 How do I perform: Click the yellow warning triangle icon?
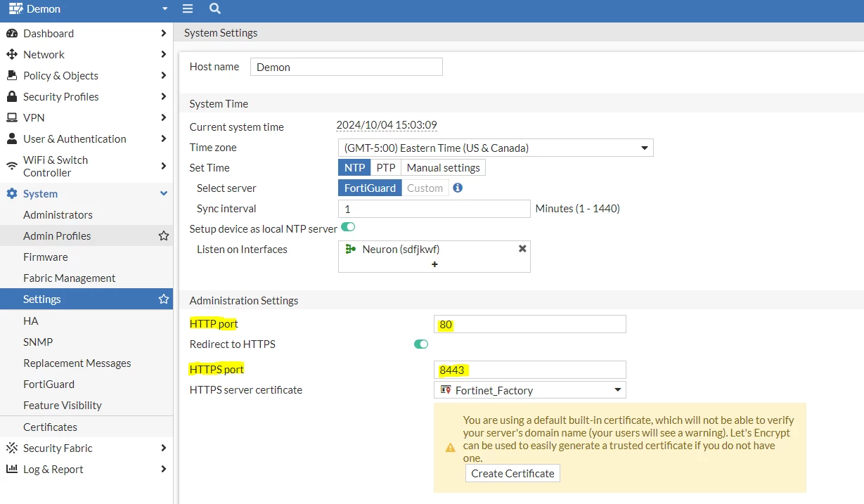coord(451,447)
